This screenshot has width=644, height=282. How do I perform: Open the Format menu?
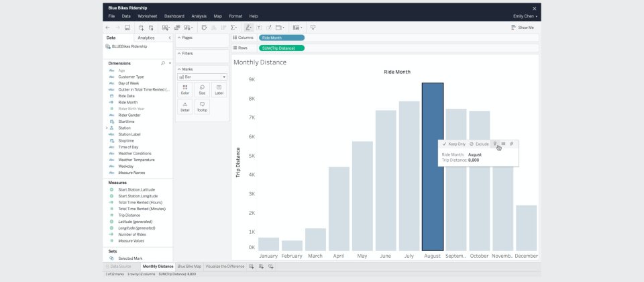pyautogui.click(x=235, y=16)
